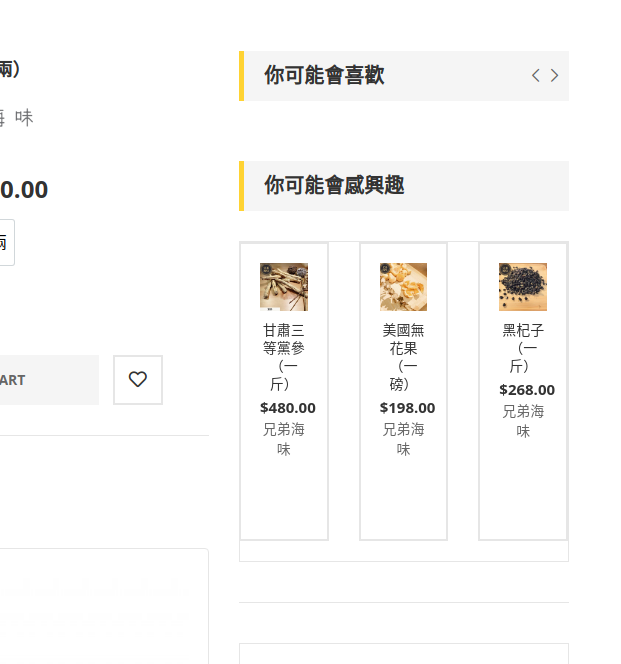
Task: Click the $198.00 price label
Action: pyautogui.click(x=407, y=408)
